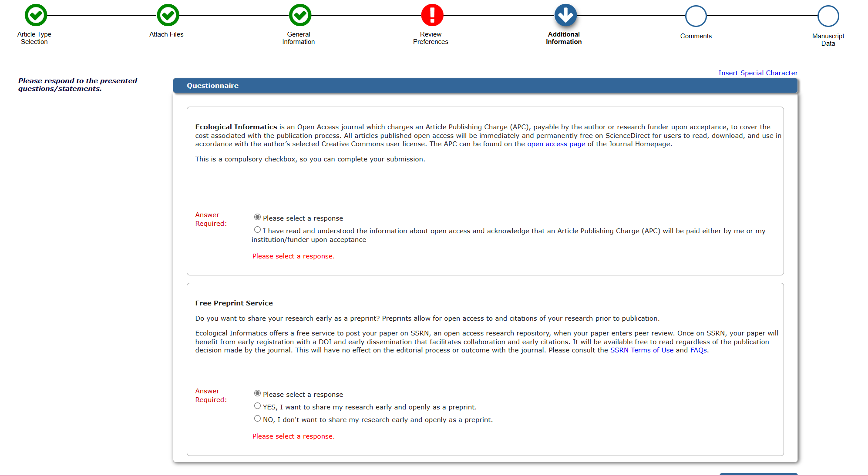Open Insert Special Character link
868x476 pixels.
[x=757, y=73]
